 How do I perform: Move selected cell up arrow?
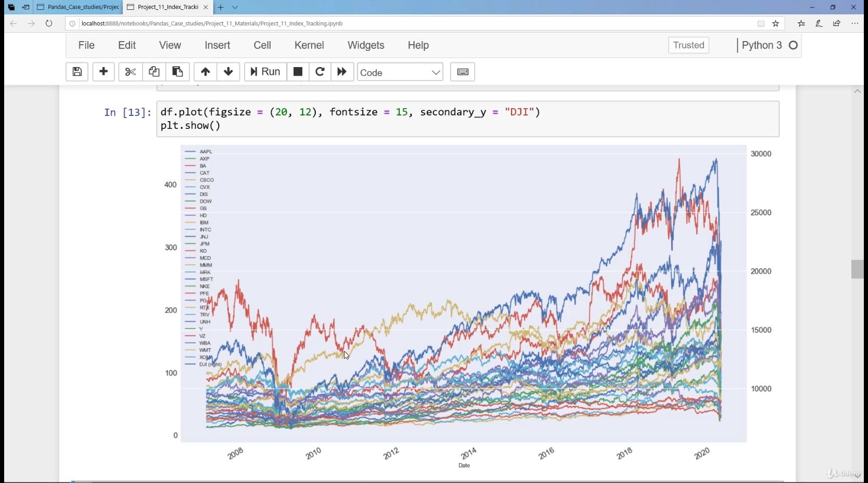click(x=206, y=72)
